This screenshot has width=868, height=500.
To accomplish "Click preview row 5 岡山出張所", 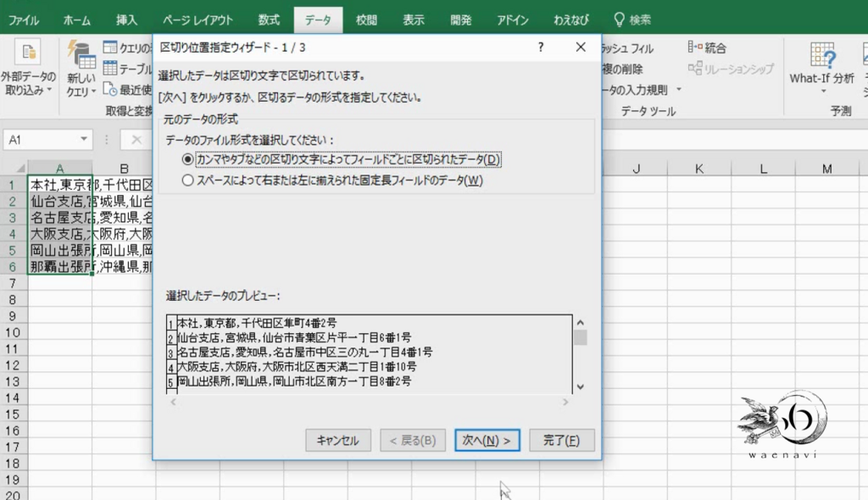I will tap(294, 381).
